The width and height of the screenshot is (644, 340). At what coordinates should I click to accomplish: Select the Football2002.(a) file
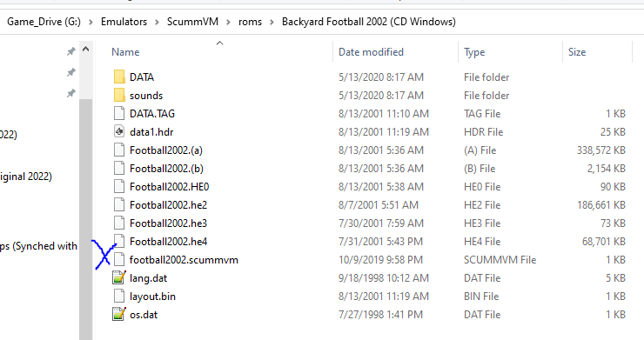point(166,150)
